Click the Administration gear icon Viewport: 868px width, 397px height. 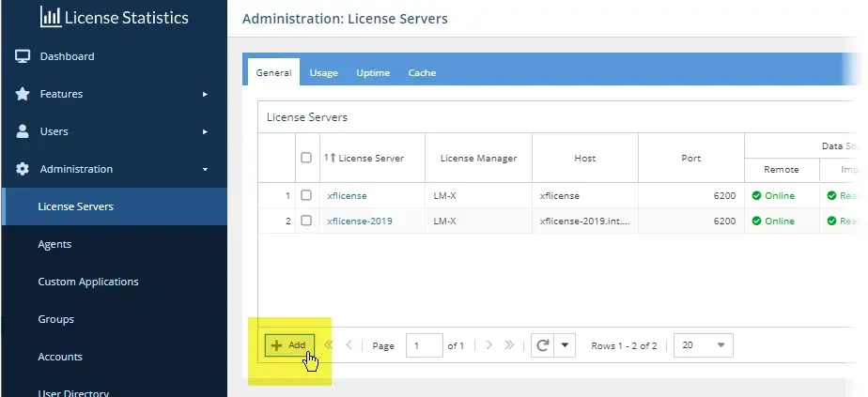click(x=23, y=169)
